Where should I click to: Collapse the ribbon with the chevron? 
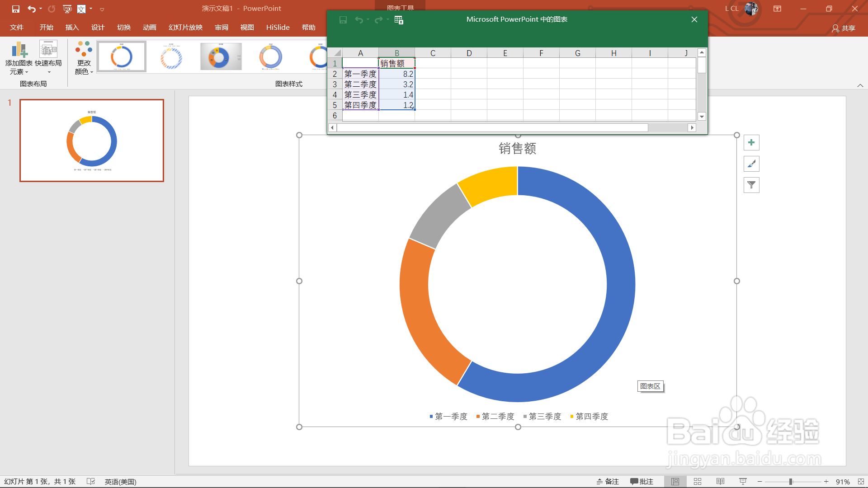click(x=860, y=85)
